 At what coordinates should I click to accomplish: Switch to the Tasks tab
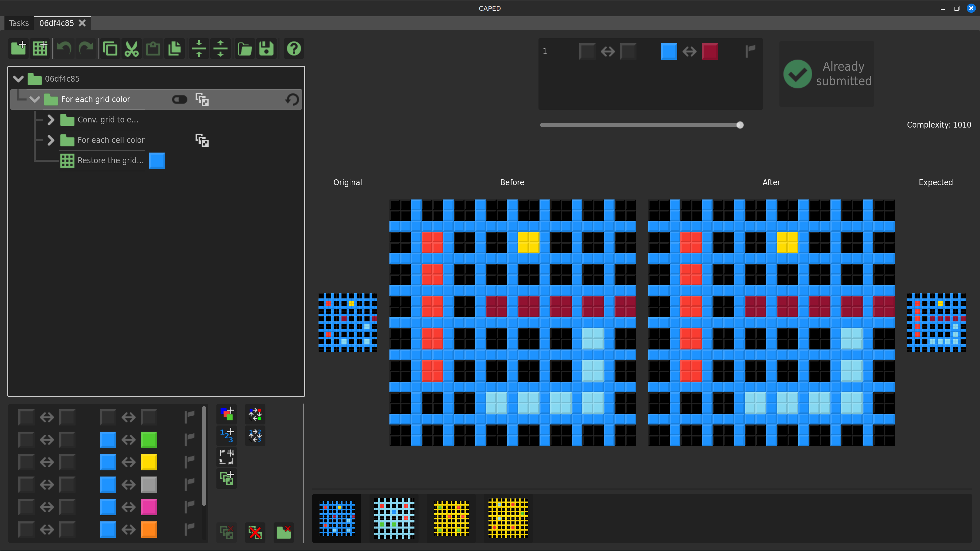tap(19, 23)
